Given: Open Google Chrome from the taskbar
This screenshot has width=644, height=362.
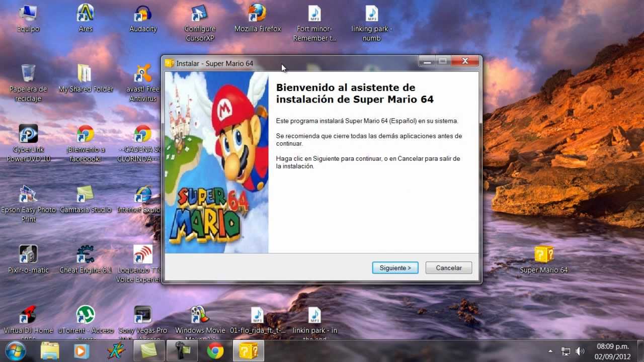Looking at the screenshot, I should [215, 351].
